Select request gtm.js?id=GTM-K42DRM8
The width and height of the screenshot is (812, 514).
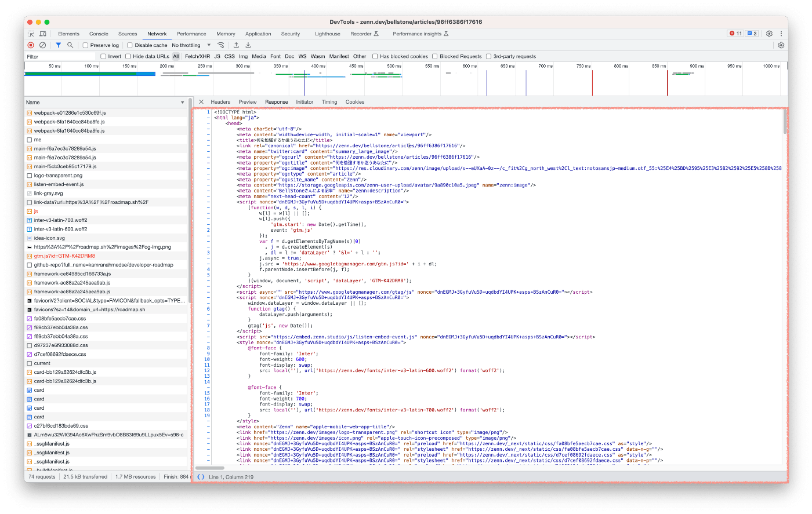point(106,256)
